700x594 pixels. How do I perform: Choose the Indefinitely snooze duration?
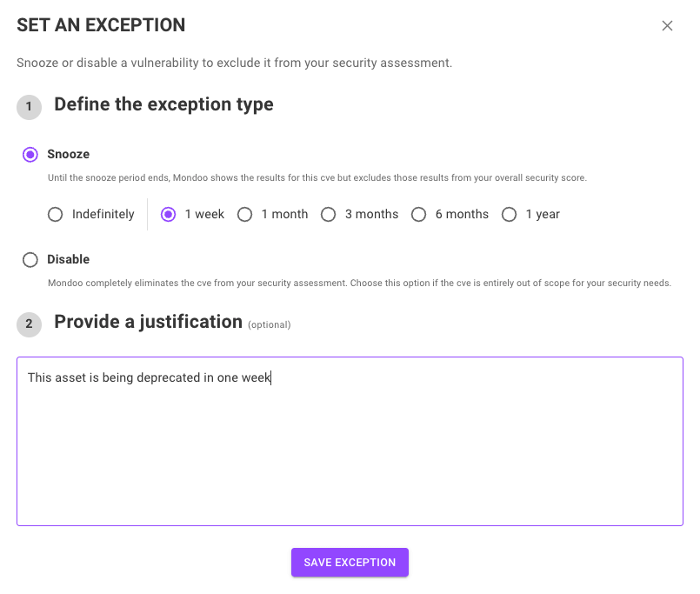pyautogui.click(x=55, y=214)
